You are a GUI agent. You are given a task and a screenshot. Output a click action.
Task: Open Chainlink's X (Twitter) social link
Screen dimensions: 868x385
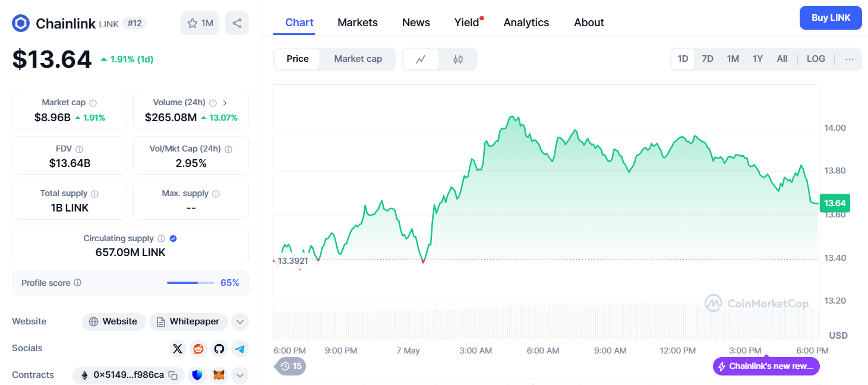177,349
